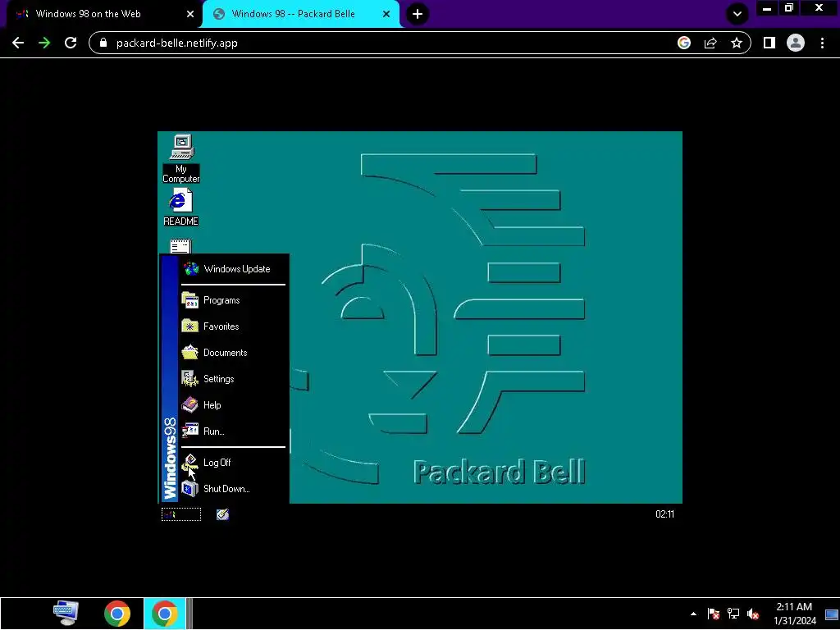
Task: Go back to the previous page
Action: point(18,43)
